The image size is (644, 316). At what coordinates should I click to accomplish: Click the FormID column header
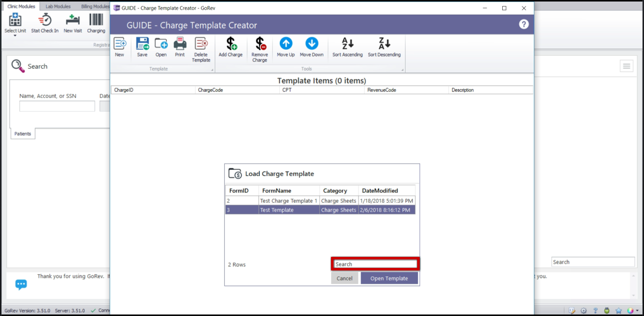[242, 190]
